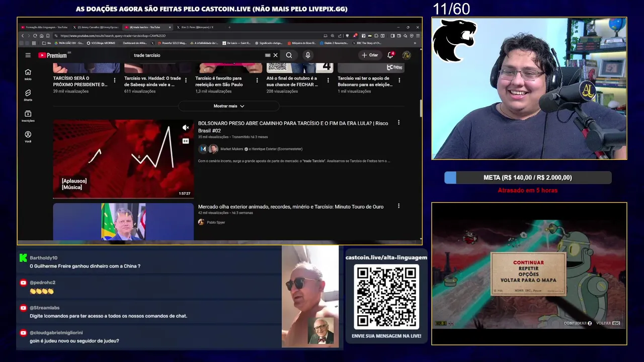Click the browser home button
This screenshot has height=362, width=644.
click(x=41, y=36)
